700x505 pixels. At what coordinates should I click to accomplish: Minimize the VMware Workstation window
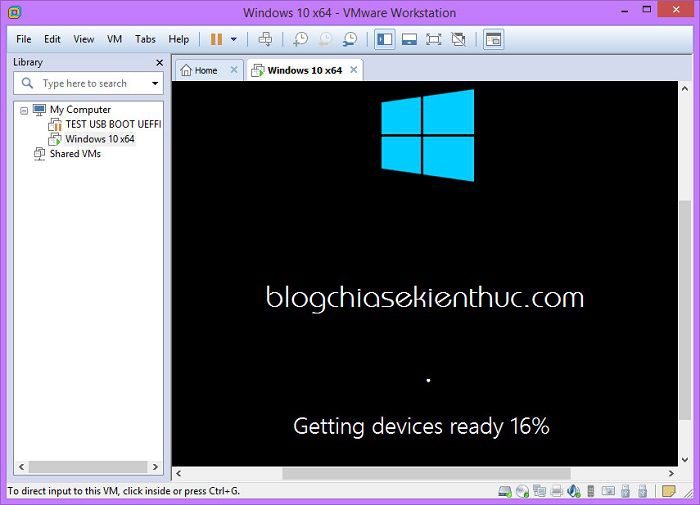pyautogui.click(x=625, y=10)
